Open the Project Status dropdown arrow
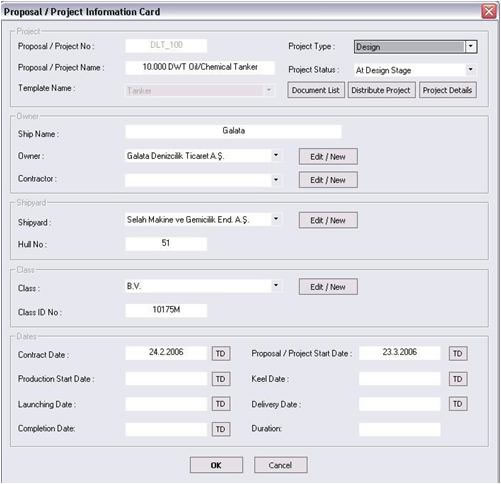This screenshot has height=484, width=501. (x=470, y=69)
